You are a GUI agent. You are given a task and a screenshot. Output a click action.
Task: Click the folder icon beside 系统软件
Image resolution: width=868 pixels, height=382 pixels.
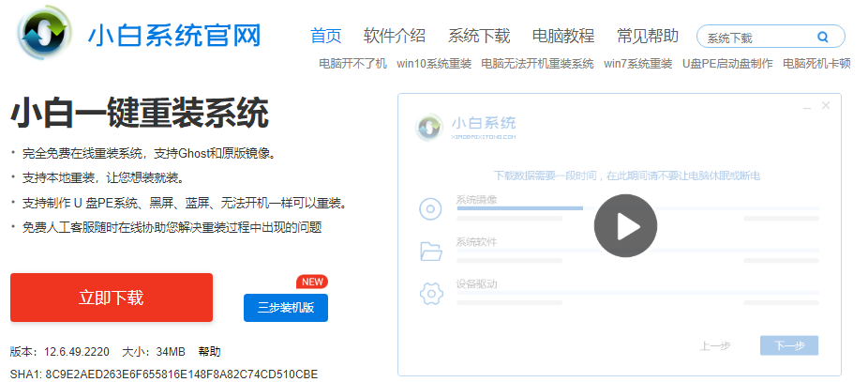(x=430, y=251)
